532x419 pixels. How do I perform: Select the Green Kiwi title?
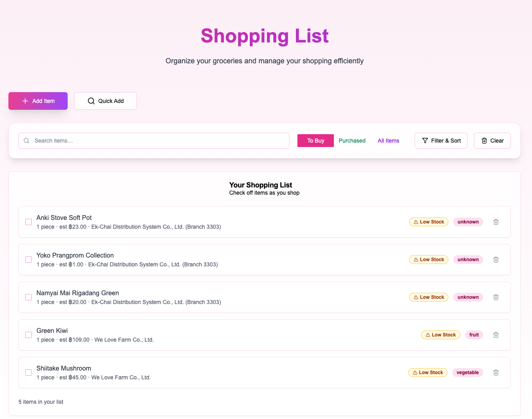pyautogui.click(x=52, y=330)
